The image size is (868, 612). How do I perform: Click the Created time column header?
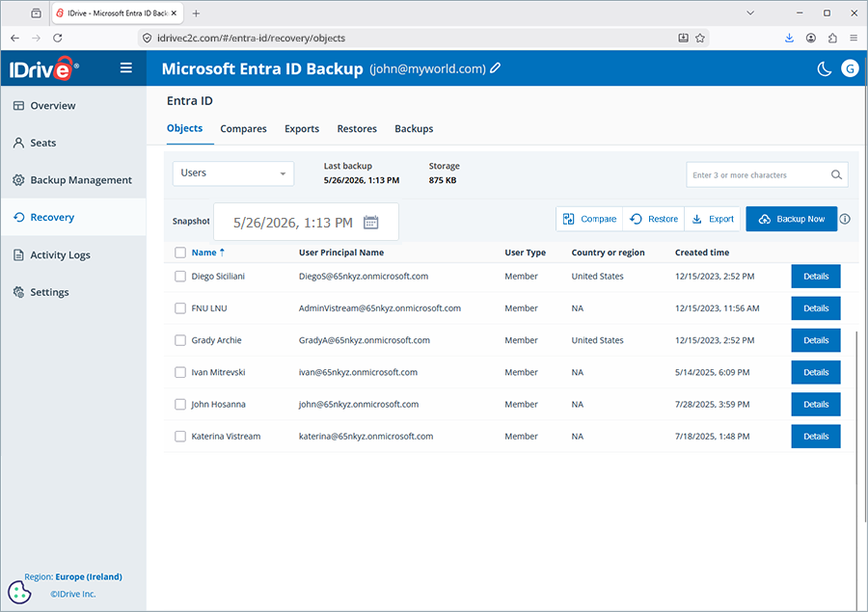point(702,253)
